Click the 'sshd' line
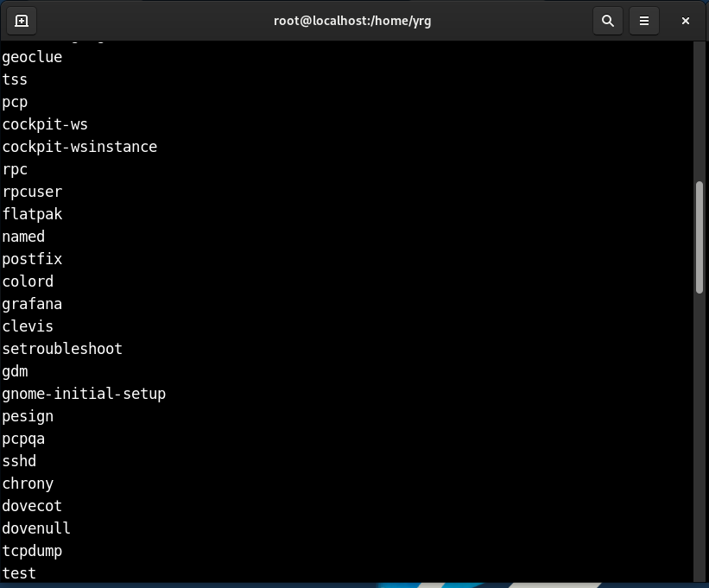 [19, 461]
